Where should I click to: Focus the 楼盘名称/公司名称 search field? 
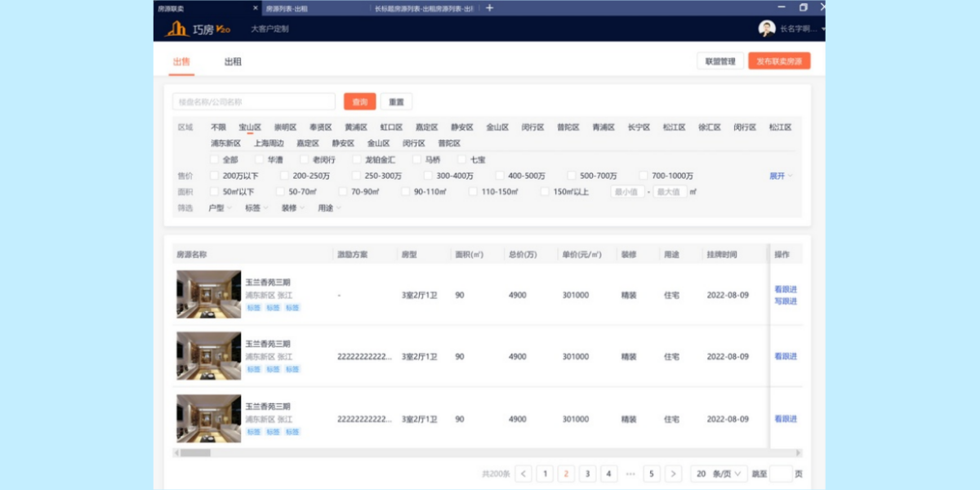[254, 102]
